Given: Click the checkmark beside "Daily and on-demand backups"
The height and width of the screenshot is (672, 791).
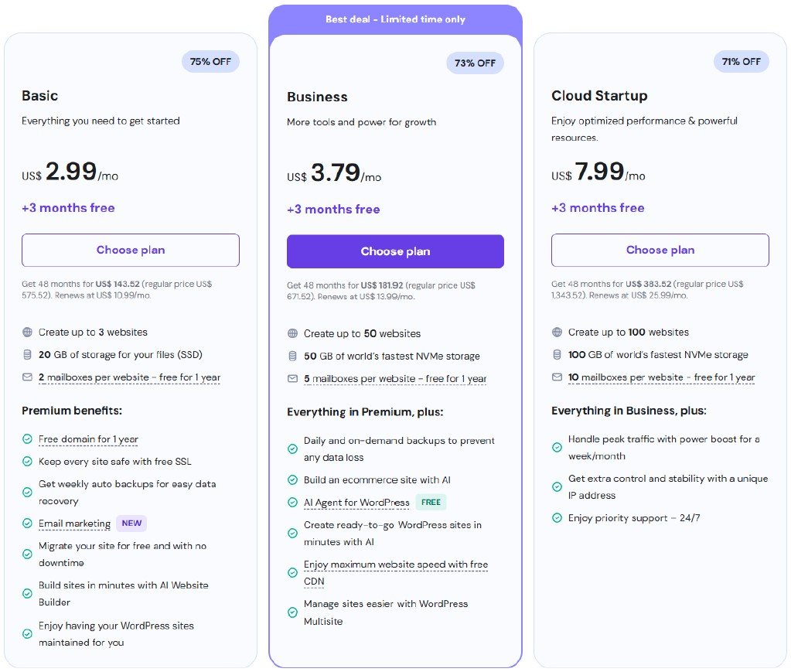Looking at the screenshot, I should point(292,448).
